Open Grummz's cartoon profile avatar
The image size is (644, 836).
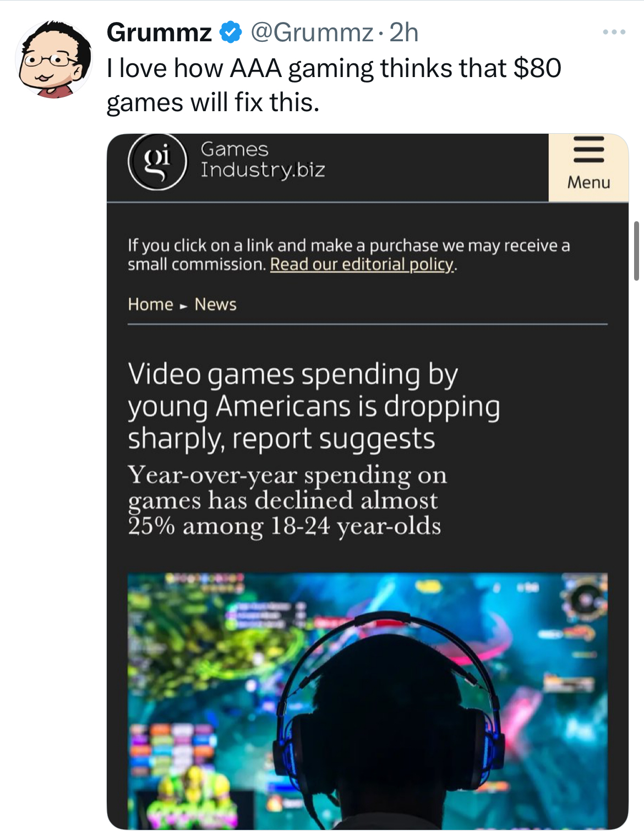(x=54, y=59)
